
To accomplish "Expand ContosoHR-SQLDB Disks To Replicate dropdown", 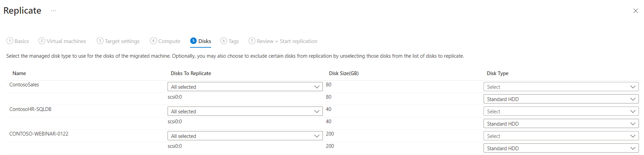I will point(245,111).
